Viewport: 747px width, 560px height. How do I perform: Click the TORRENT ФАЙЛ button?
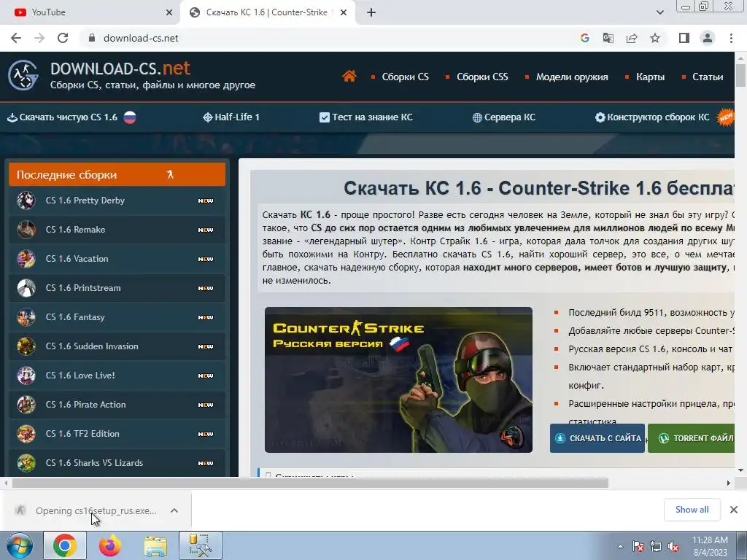click(692, 438)
